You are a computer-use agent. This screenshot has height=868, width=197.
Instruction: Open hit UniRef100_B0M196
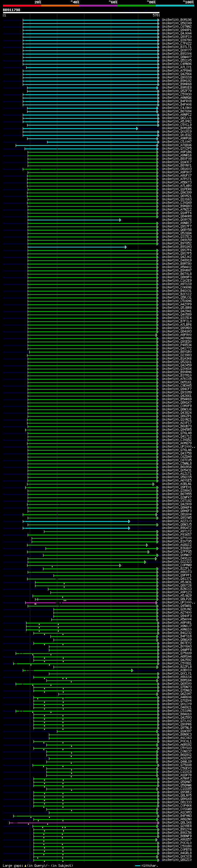pyautogui.click(x=177, y=20)
